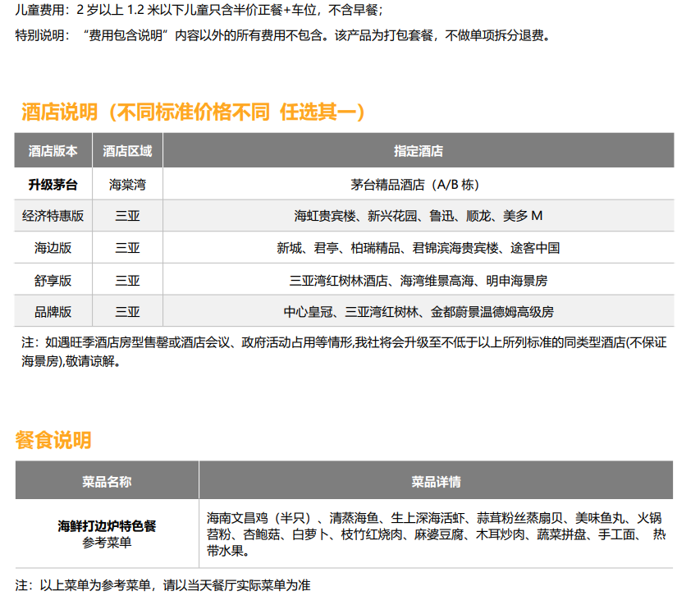Select the 酒店版本 column header
This screenshot has height=605, width=700.
pos(53,151)
